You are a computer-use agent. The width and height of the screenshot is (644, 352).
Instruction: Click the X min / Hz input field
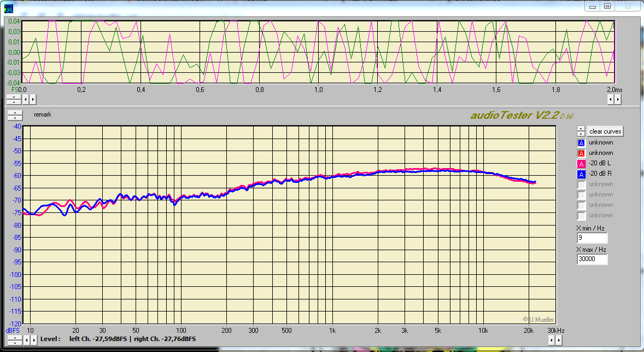click(x=592, y=238)
